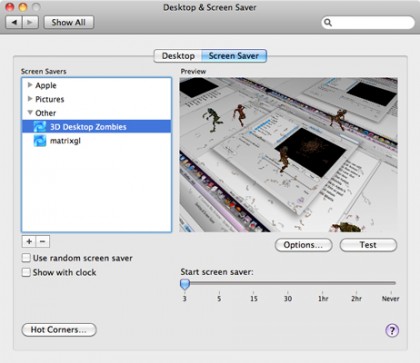Click the Start screen saver slider handle

point(185,284)
